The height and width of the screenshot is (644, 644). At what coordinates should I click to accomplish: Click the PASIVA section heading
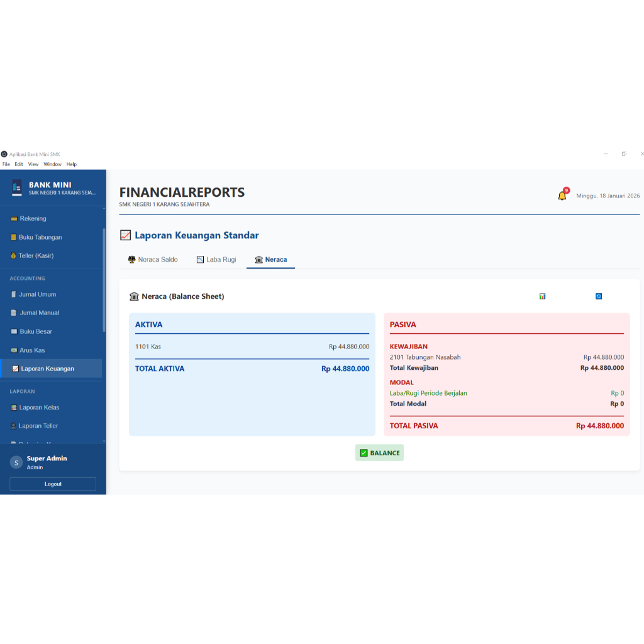click(x=403, y=325)
